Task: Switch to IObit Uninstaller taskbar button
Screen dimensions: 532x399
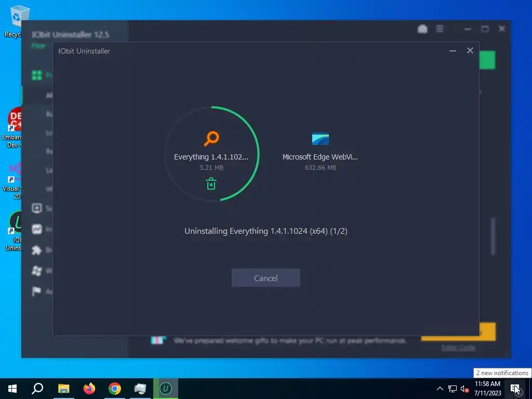Action: pos(166,389)
